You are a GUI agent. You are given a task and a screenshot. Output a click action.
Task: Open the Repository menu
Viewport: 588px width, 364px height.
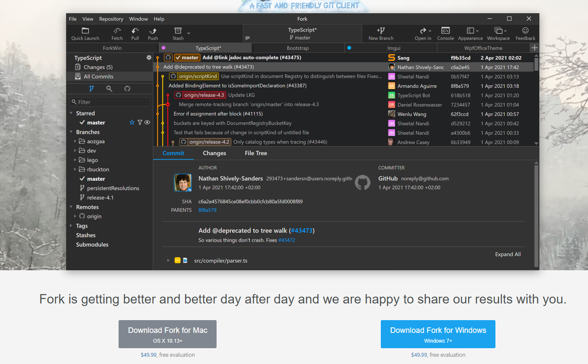[111, 19]
